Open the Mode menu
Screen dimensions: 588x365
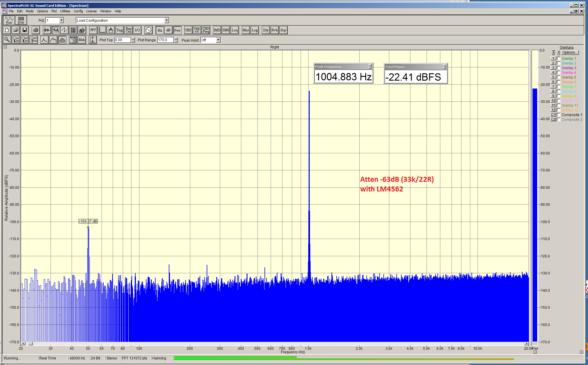(x=30, y=11)
